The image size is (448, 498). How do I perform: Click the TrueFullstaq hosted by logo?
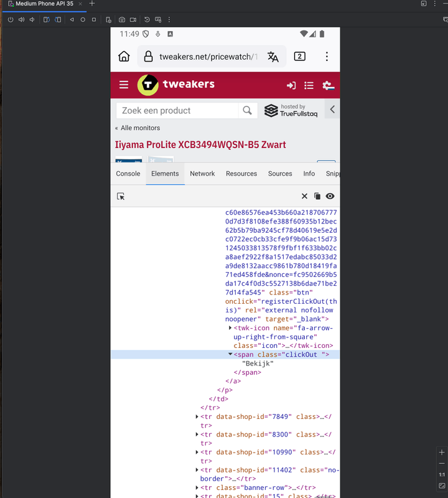(x=291, y=111)
